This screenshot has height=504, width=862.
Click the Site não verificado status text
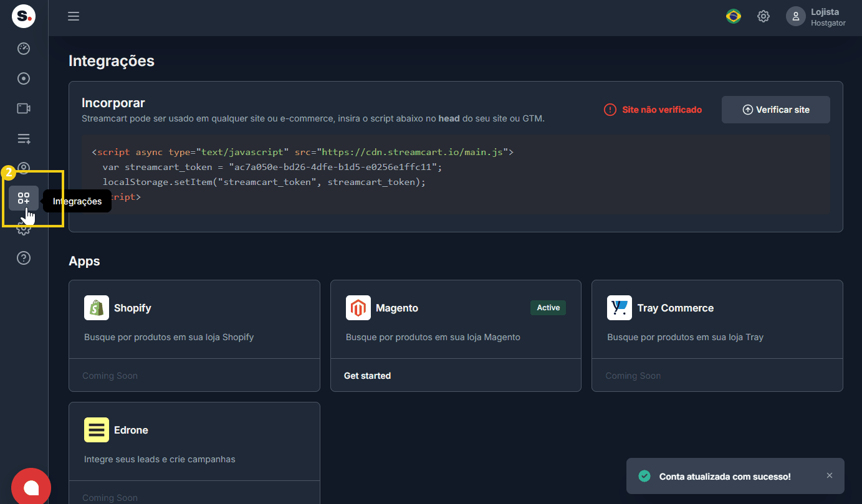[x=662, y=110]
